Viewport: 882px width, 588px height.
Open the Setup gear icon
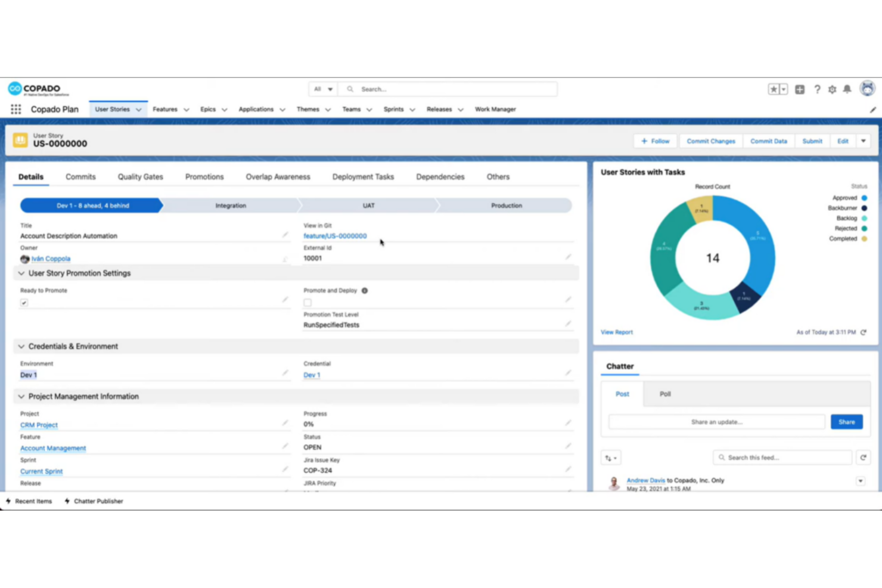(832, 89)
